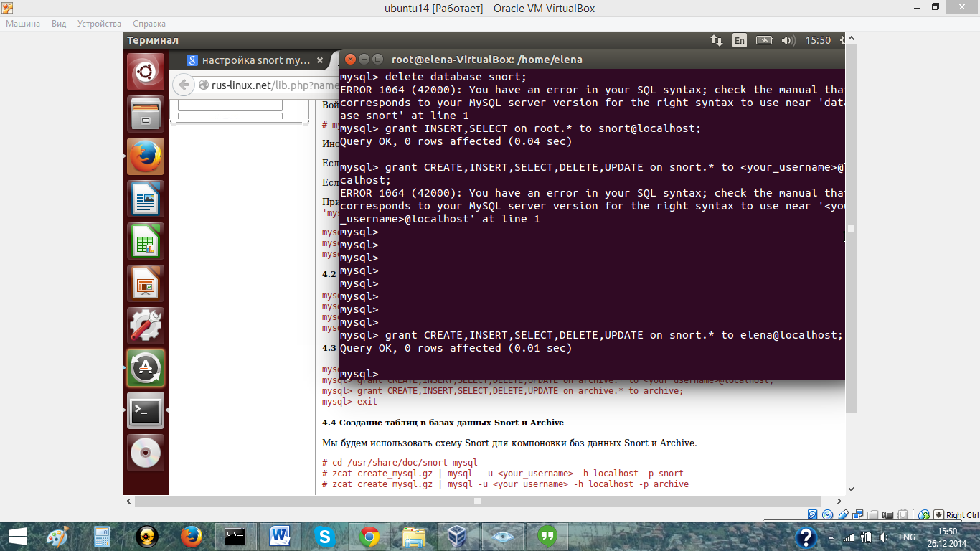Screen dimensions: 980x551
Task: Open Command Prompt from the Windows taskbar
Action: coord(236,537)
